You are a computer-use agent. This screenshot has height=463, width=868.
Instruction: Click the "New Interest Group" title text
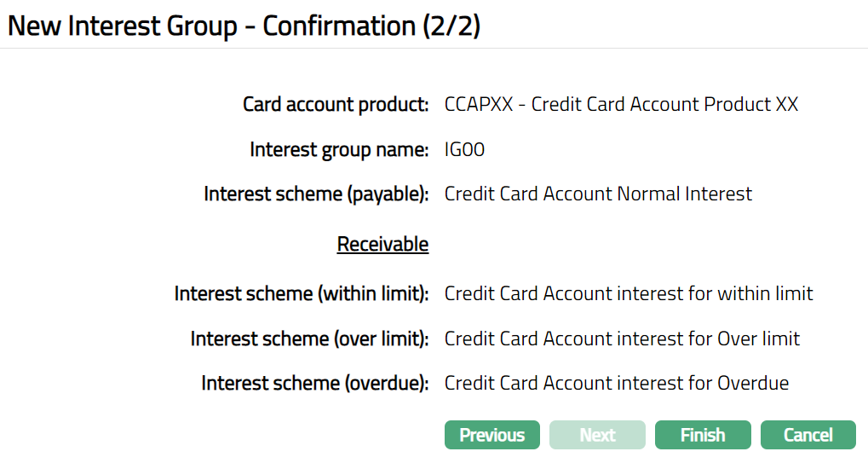[122, 26]
